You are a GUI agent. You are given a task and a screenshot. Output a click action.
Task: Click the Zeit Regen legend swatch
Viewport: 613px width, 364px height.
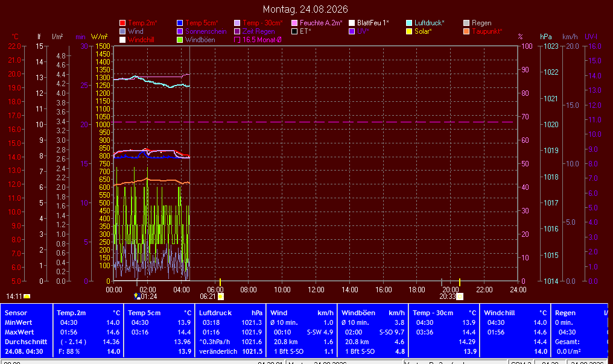237,31
